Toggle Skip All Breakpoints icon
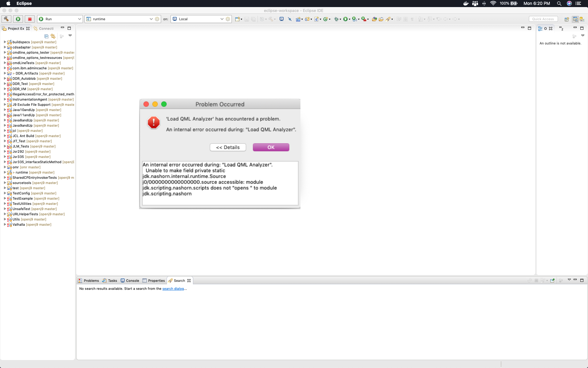 290,19
